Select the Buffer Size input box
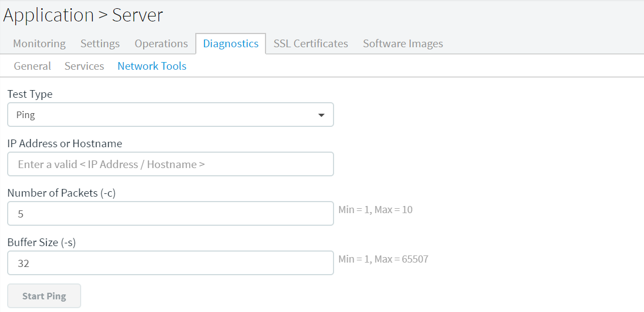 point(171,263)
